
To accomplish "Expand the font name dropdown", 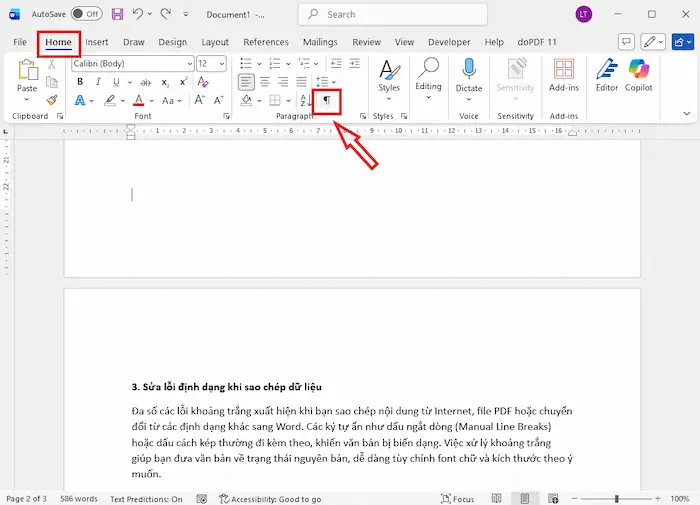I will (x=189, y=63).
